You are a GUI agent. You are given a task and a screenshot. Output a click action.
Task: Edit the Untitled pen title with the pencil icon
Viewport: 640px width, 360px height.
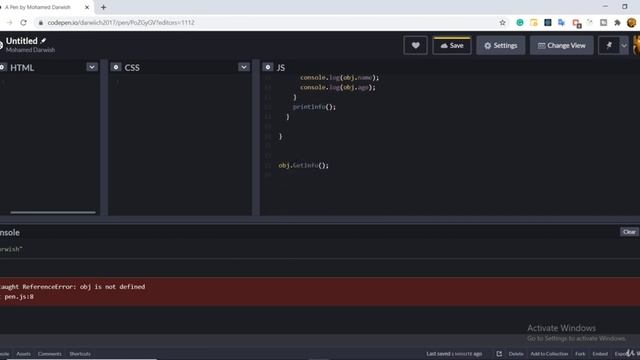43,41
